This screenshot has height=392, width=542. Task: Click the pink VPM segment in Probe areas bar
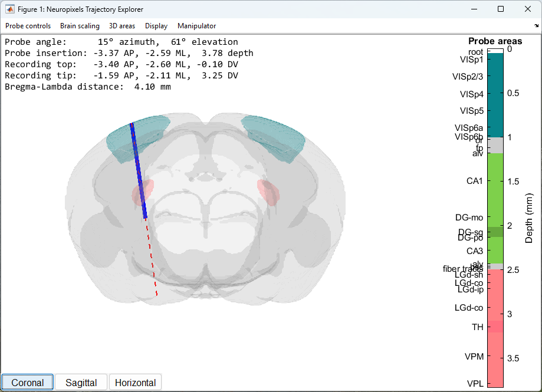point(495,357)
